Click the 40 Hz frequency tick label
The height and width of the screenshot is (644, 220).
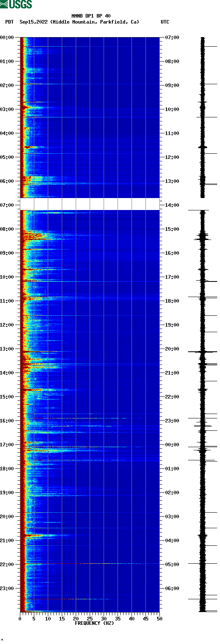[132, 619]
